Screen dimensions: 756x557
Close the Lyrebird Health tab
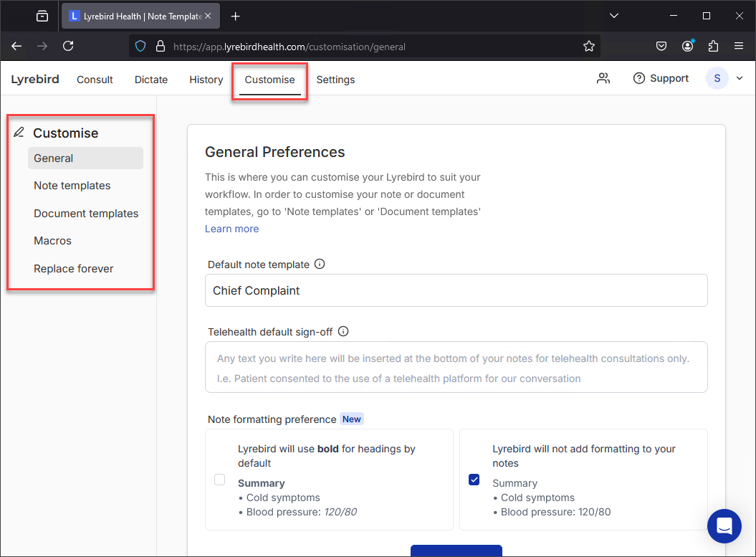click(x=208, y=16)
